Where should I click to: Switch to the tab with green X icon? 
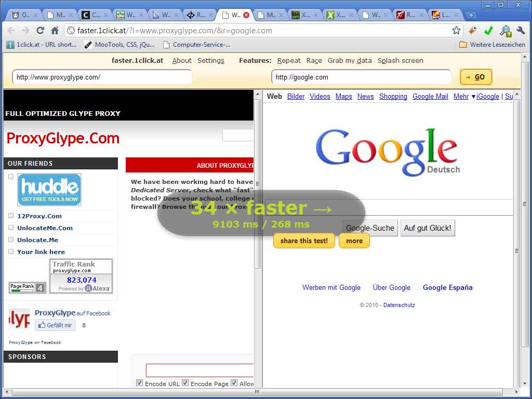[341, 15]
